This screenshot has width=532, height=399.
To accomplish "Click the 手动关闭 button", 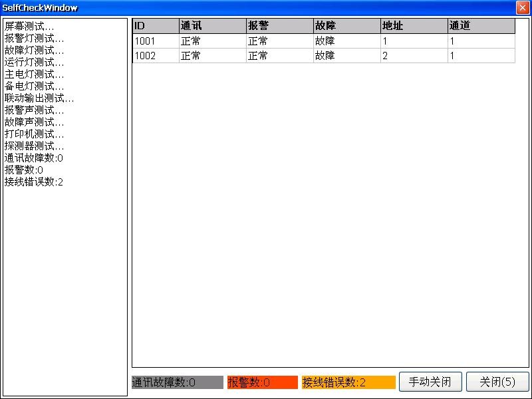I will (430, 382).
